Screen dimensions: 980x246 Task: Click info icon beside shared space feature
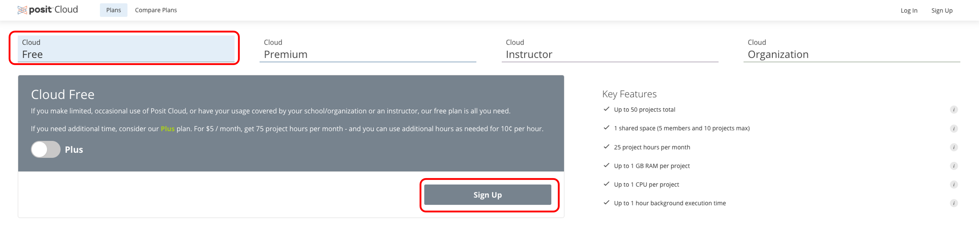pyautogui.click(x=953, y=128)
